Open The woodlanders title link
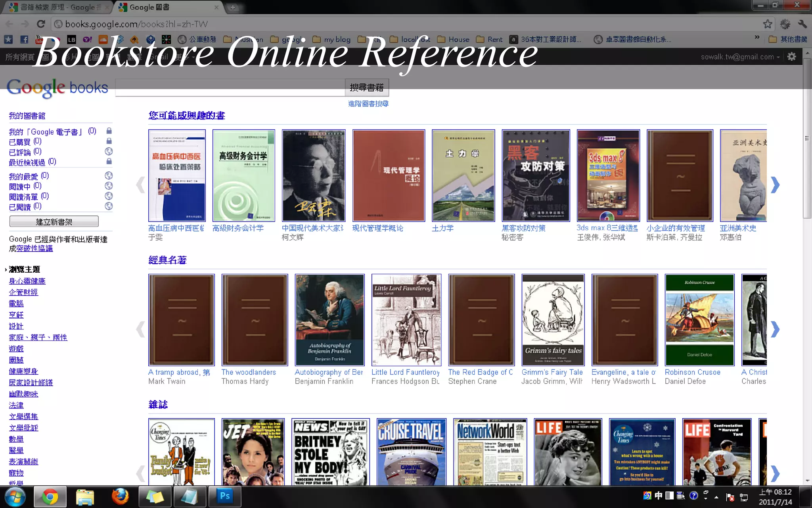Screen dimensions: 812x508 tap(249, 372)
